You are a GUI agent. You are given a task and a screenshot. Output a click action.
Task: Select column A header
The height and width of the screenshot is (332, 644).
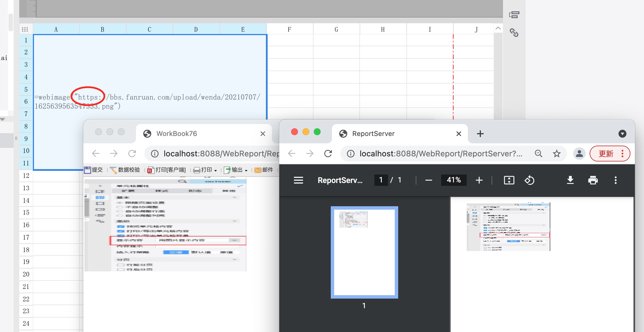(x=56, y=29)
